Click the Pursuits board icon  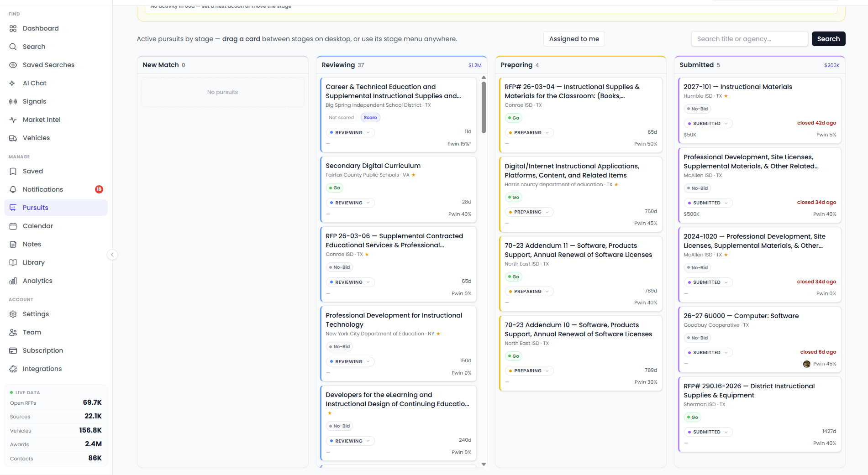pyautogui.click(x=13, y=208)
